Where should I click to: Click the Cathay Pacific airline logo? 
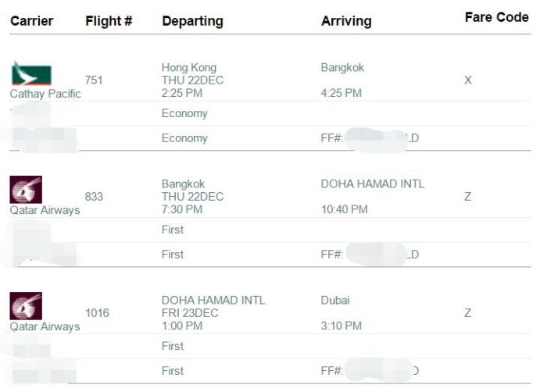[31, 73]
